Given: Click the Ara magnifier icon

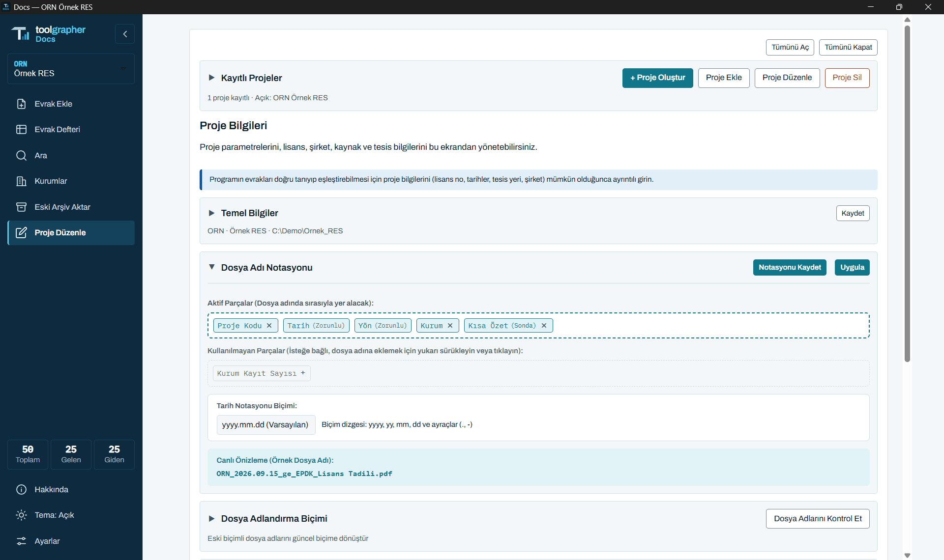Looking at the screenshot, I should click(x=21, y=155).
